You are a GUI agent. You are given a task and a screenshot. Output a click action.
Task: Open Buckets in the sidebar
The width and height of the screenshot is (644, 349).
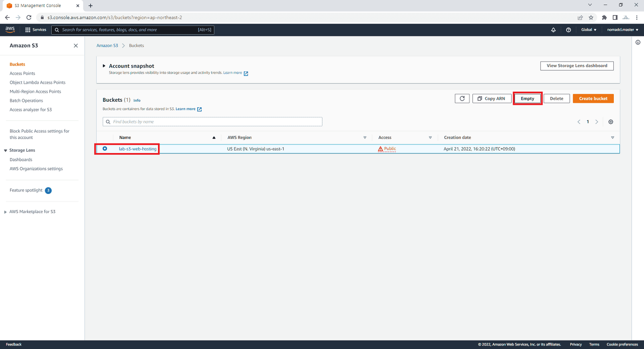17,64
